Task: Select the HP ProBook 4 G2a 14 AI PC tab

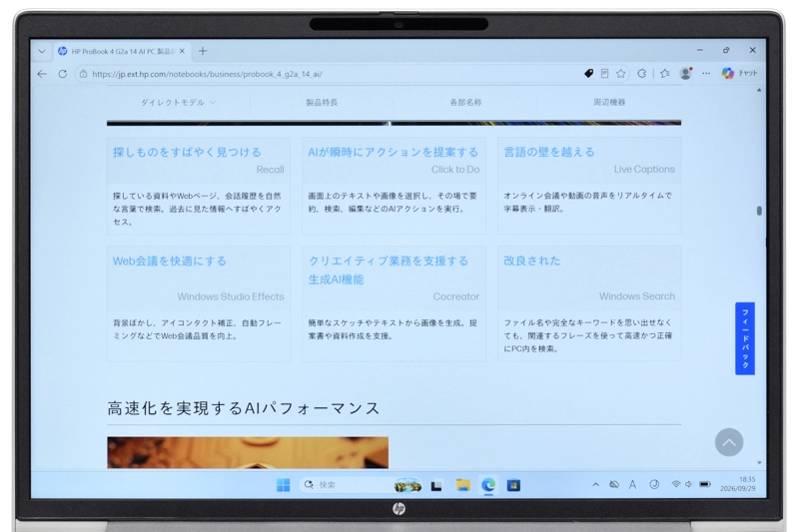Action: tap(122, 51)
